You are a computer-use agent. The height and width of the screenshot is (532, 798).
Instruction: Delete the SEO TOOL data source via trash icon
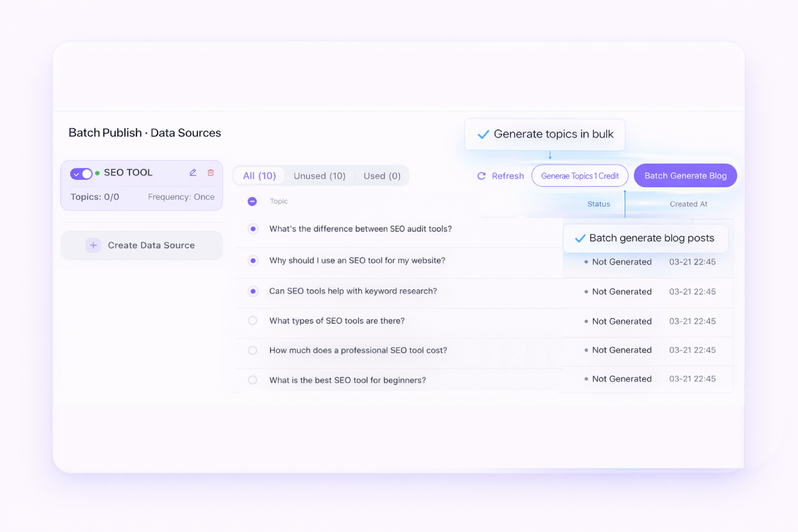point(210,172)
